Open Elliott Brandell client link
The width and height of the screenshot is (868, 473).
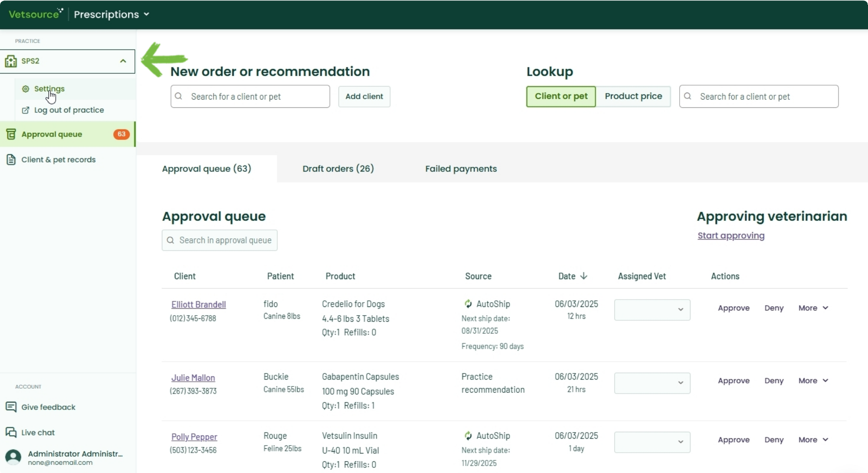[x=198, y=304]
